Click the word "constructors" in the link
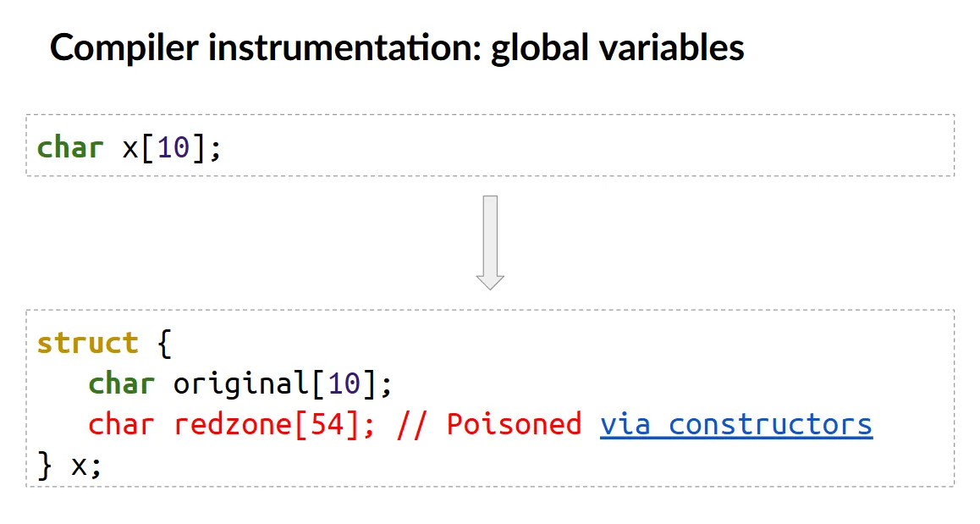This screenshot has width=980, height=524. coord(770,424)
